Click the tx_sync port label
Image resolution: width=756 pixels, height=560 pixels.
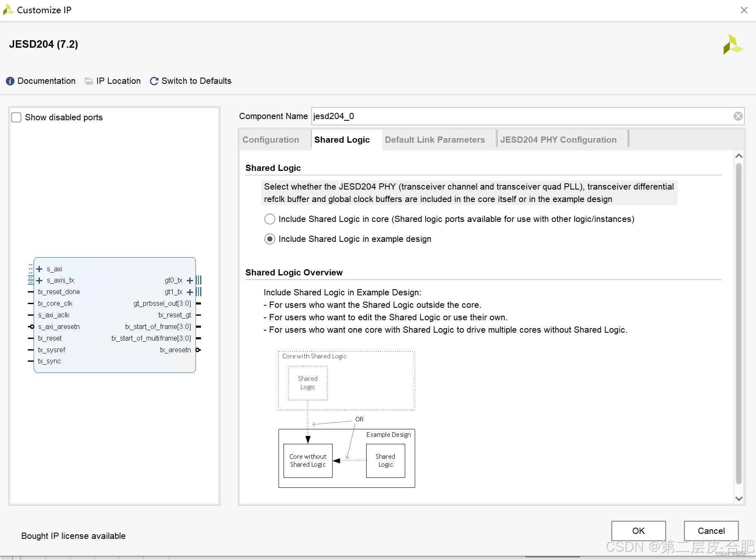click(49, 361)
